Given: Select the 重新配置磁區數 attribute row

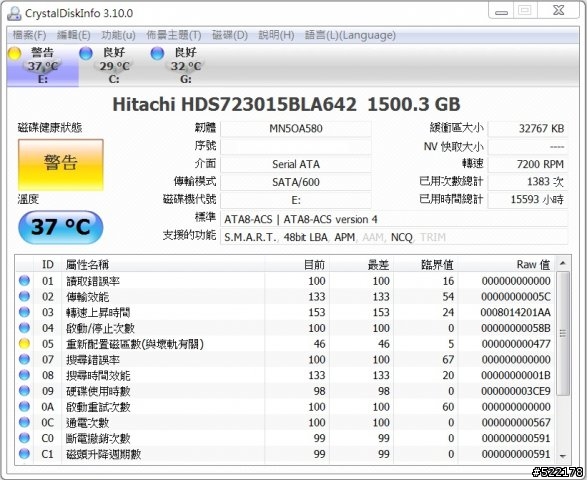Looking at the screenshot, I should (x=286, y=344).
